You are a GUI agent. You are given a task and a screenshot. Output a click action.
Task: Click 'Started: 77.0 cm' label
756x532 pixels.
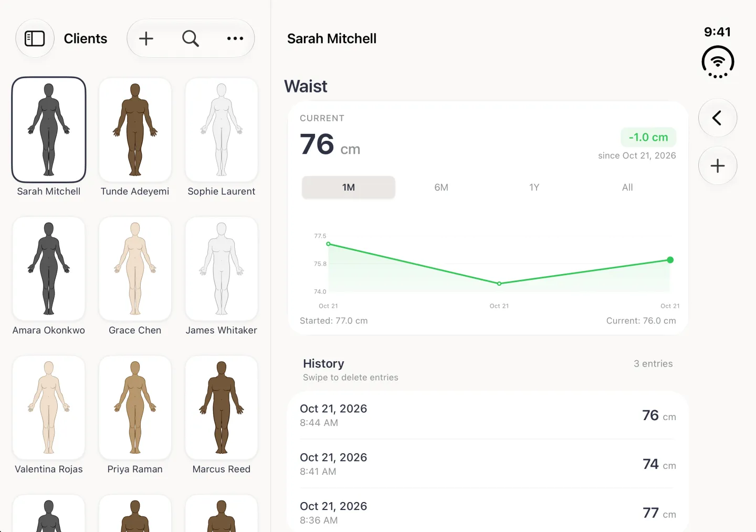pos(334,321)
